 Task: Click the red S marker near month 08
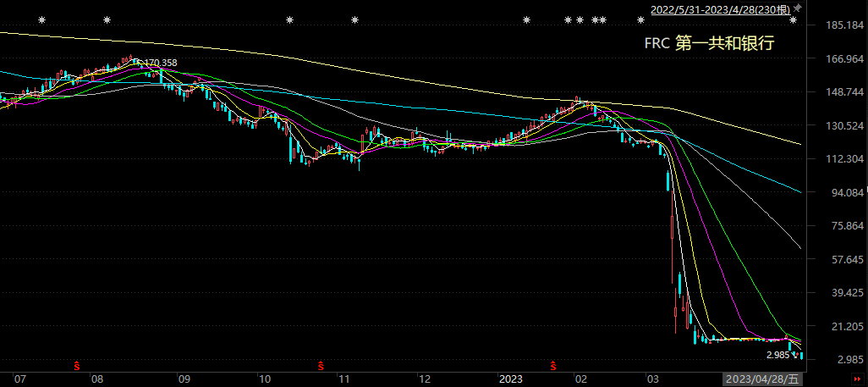[x=77, y=365]
